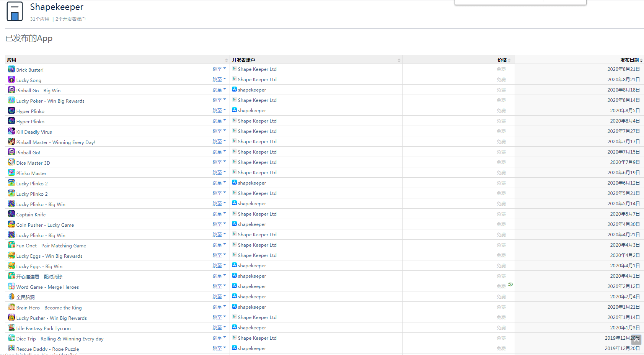The height and width of the screenshot is (355, 644).
Task: Click shapekeeper developer in the 全民脑洞 row
Action: coord(252,297)
